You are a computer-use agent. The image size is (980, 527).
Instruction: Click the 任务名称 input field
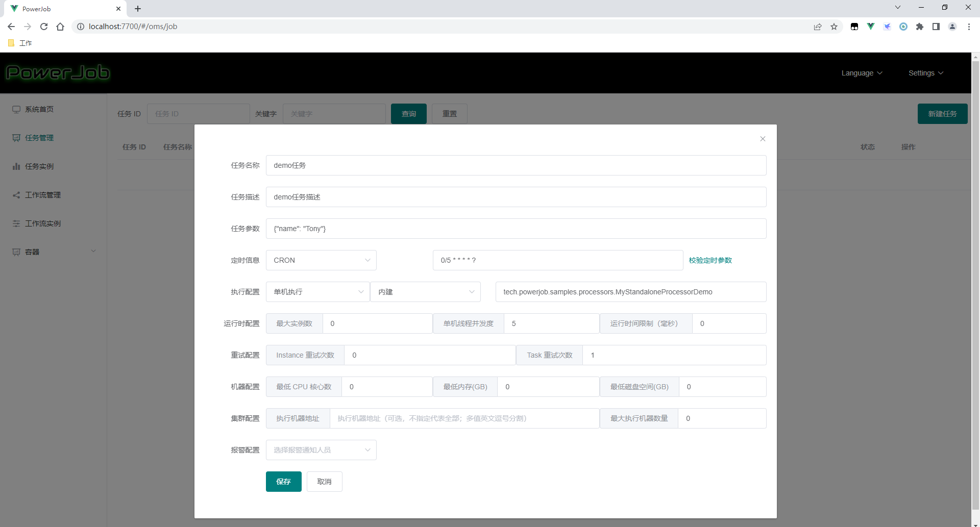[x=516, y=165]
